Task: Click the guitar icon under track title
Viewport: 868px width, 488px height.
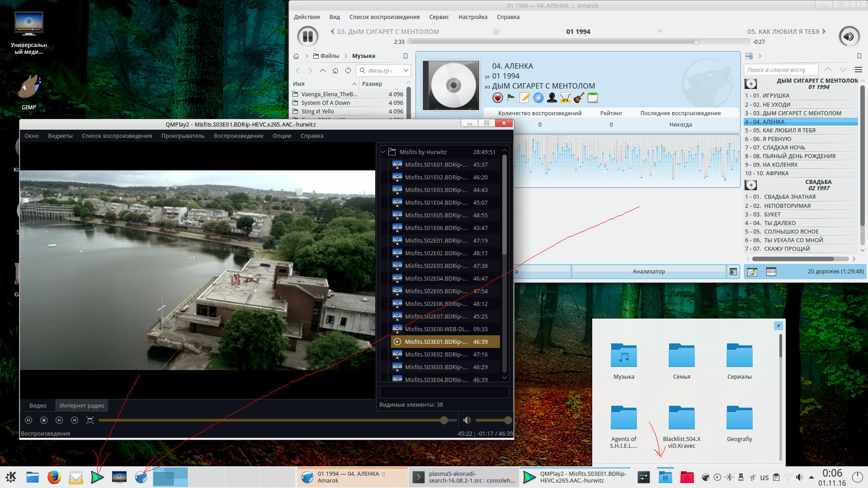Action: pos(579,98)
